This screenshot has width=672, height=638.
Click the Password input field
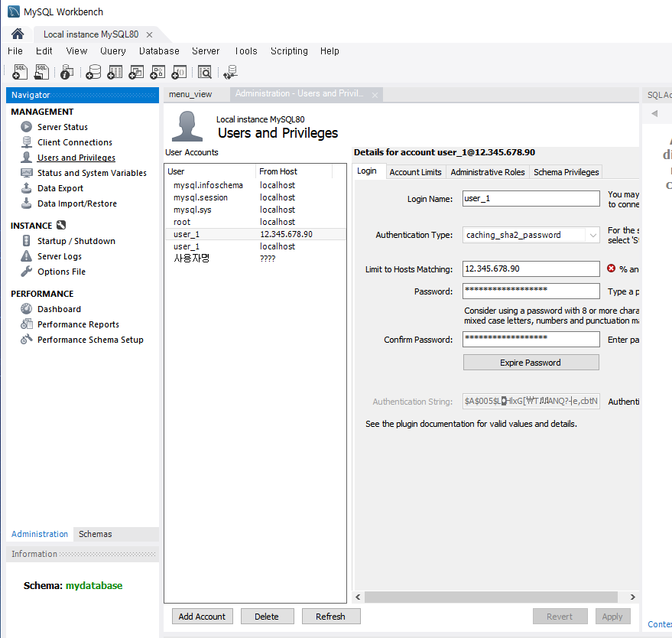(531, 291)
